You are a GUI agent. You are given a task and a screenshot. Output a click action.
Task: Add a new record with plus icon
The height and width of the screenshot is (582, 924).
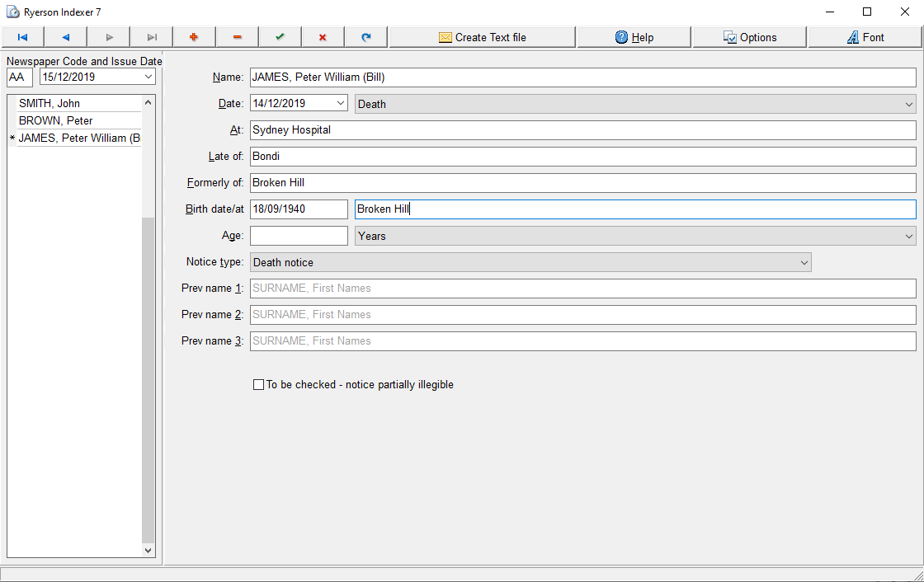tap(194, 37)
